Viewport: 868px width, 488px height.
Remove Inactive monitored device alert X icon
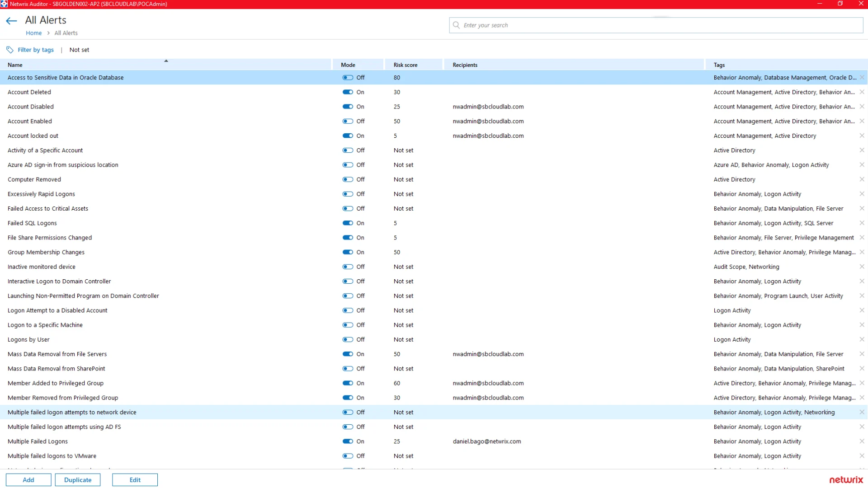pos(862,267)
